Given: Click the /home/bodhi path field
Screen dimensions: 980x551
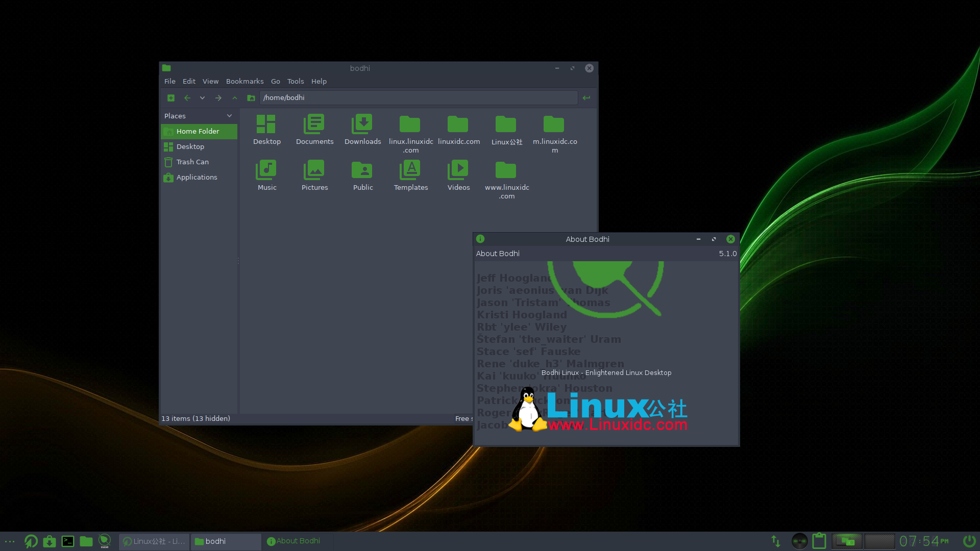Looking at the screenshot, I should (x=419, y=97).
